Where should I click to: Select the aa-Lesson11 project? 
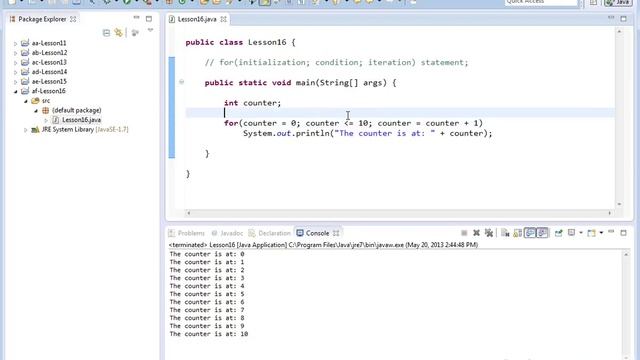pos(49,43)
